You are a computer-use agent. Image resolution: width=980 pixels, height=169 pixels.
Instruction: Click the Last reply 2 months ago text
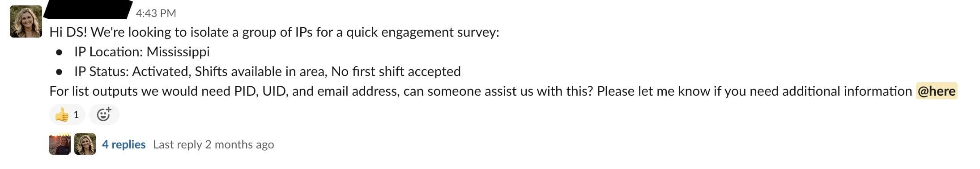point(213,144)
